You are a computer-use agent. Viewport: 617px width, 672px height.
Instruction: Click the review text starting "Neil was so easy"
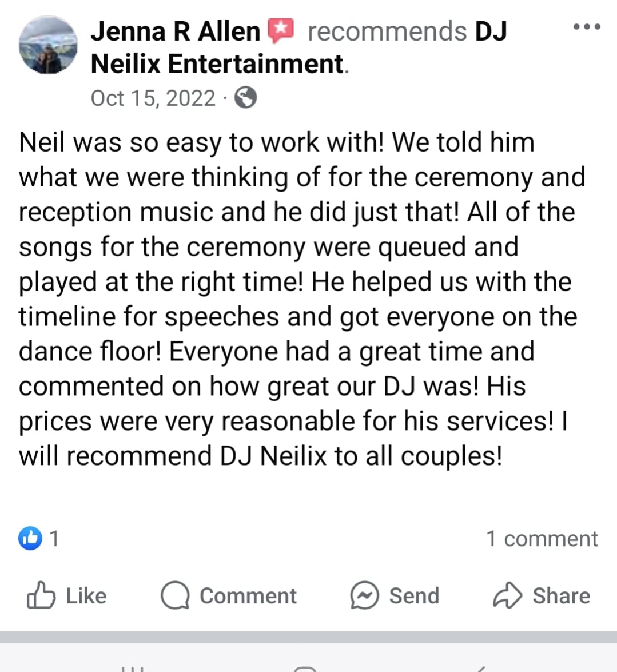(x=302, y=299)
